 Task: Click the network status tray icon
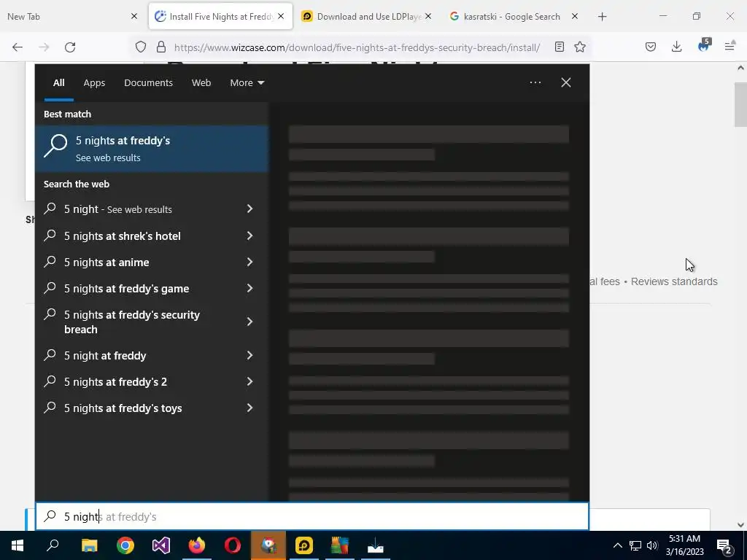(x=635, y=545)
